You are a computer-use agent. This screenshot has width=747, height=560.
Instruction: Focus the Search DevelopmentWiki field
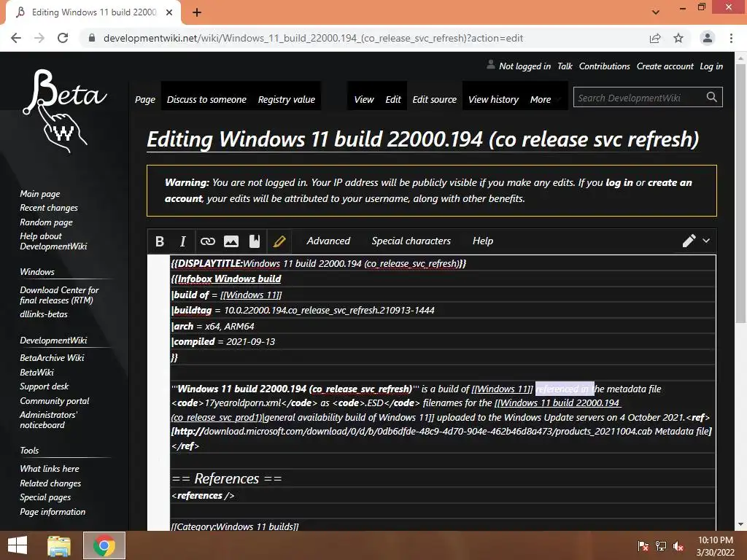point(639,98)
